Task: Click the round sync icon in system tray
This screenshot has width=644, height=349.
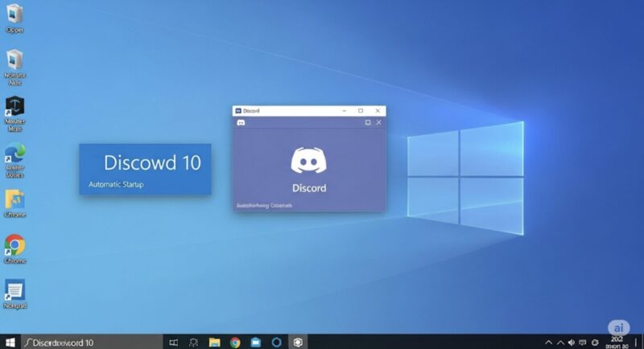Action: [595, 343]
